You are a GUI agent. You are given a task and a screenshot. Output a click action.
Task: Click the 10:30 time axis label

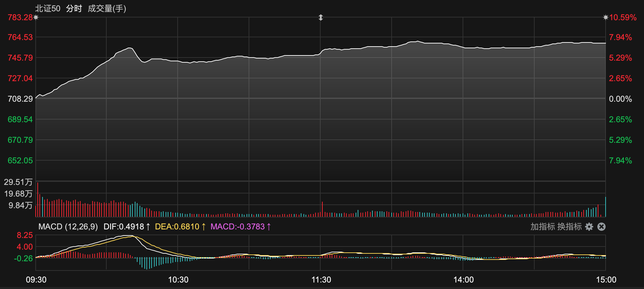click(178, 280)
